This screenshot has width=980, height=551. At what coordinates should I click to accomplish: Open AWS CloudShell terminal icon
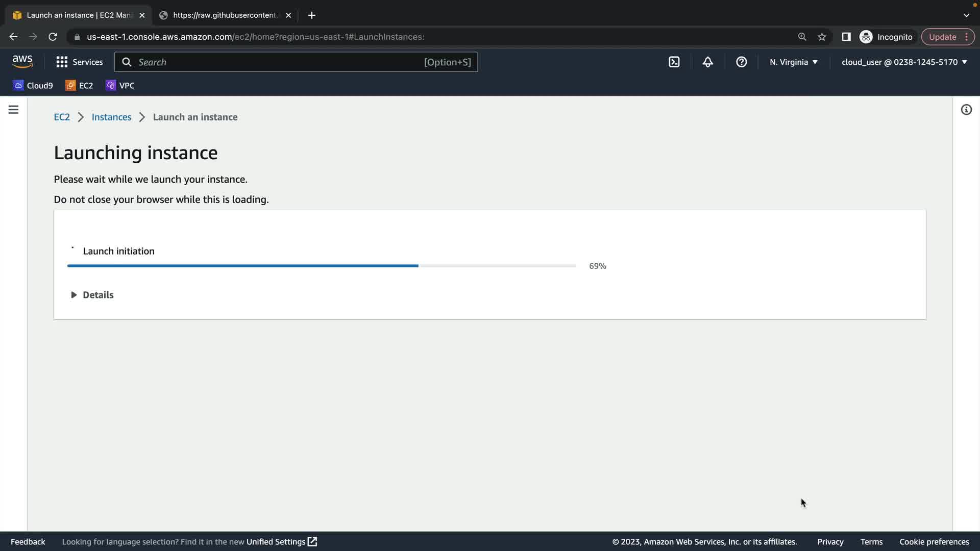(674, 62)
